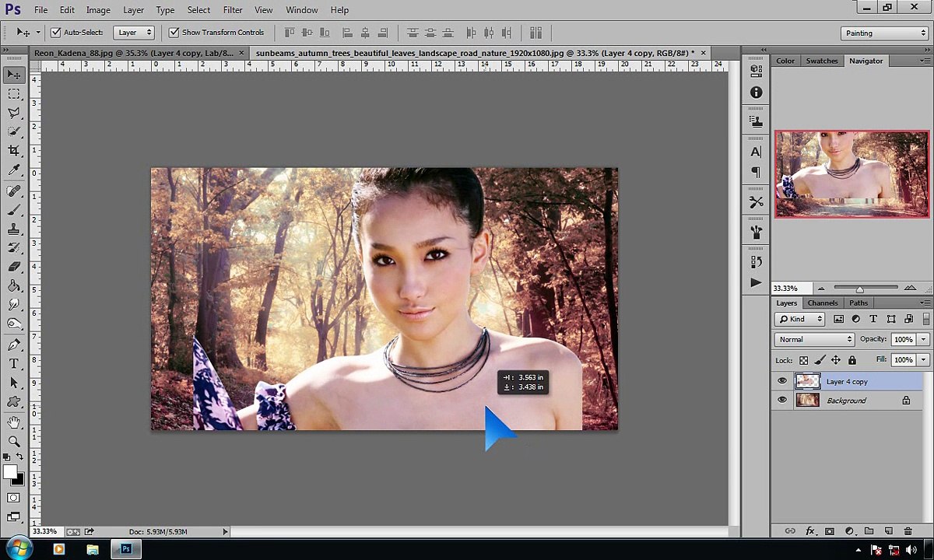The image size is (934, 560).
Task: Open the status bar info arrow
Action: (x=225, y=532)
